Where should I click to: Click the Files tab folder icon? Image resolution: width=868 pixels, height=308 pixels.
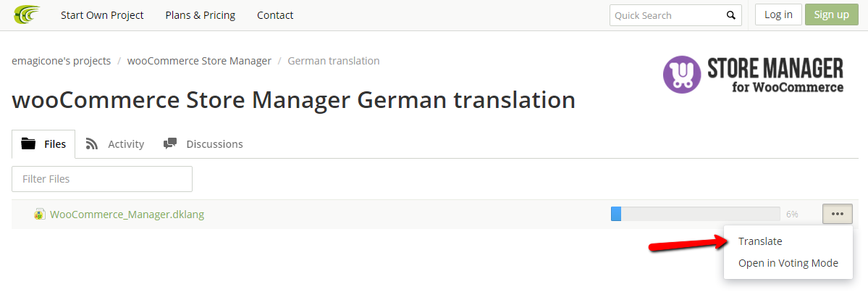point(29,143)
